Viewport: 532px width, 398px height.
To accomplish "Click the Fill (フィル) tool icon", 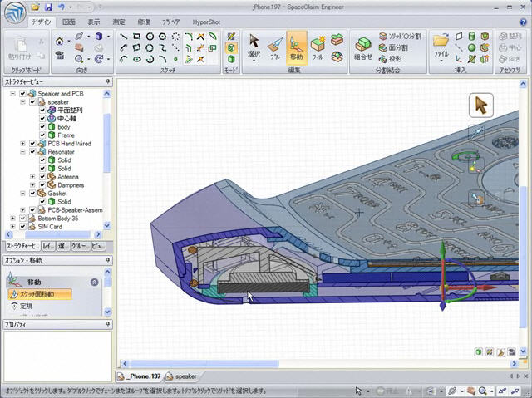I will 318,47.
